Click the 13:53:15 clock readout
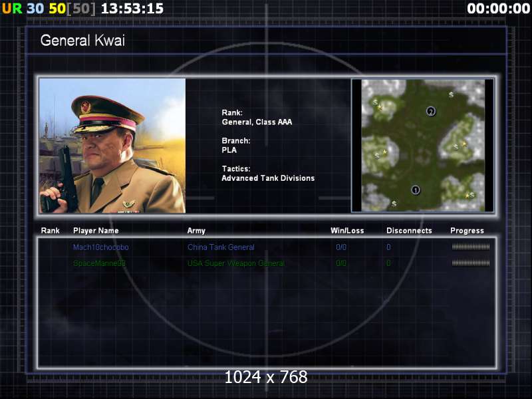 pyautogui.click(x=132, y=9)
